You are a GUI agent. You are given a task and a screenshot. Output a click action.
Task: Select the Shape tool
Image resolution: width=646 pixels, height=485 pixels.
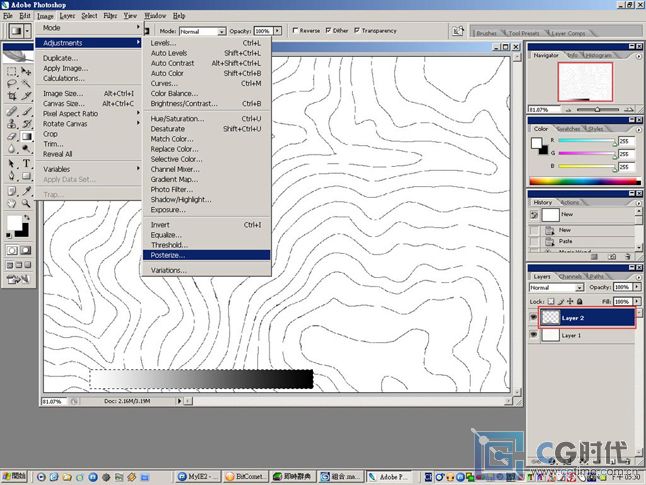pyautogui.click(x=26, y=176)
